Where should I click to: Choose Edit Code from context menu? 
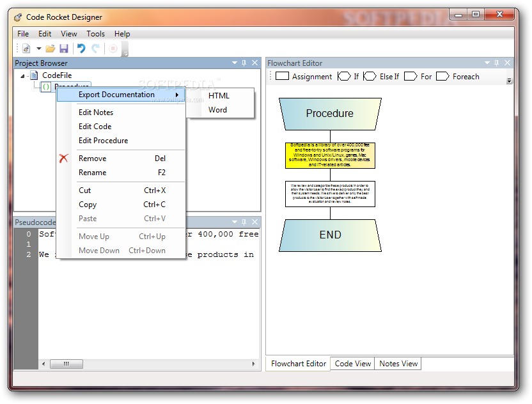pyautogui.click(x=121, y=127)
